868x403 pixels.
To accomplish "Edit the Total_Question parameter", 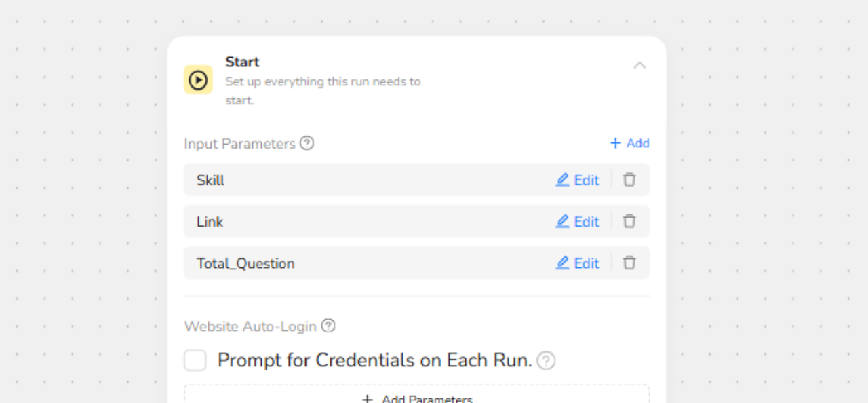I will pyautogui.click(x=578, y=263).
